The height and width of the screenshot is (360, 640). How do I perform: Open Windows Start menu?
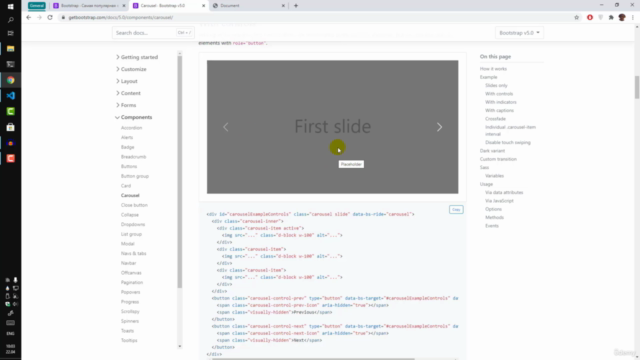point(11,7)
